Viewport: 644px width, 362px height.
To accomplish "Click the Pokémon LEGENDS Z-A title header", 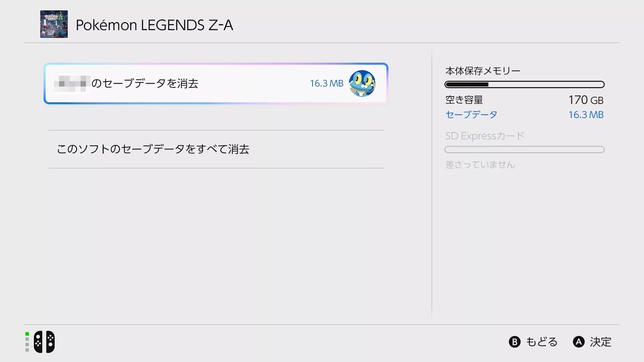I will (x=155, y=24).
